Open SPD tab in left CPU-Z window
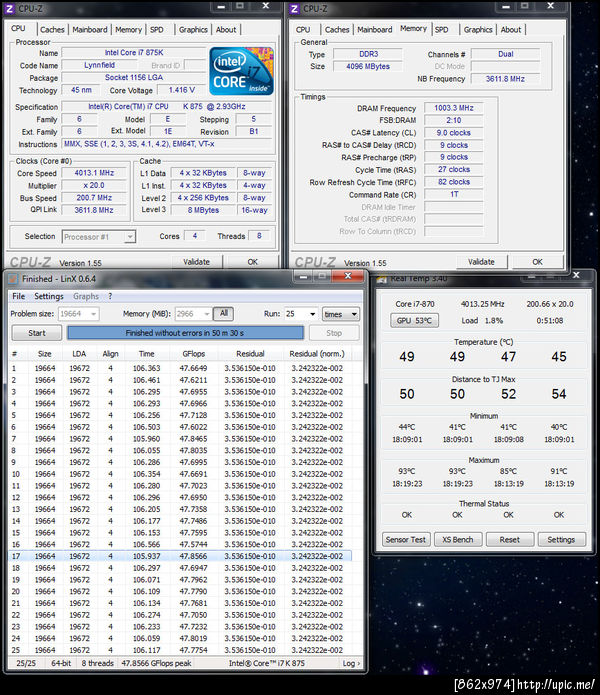 point(157,30)
